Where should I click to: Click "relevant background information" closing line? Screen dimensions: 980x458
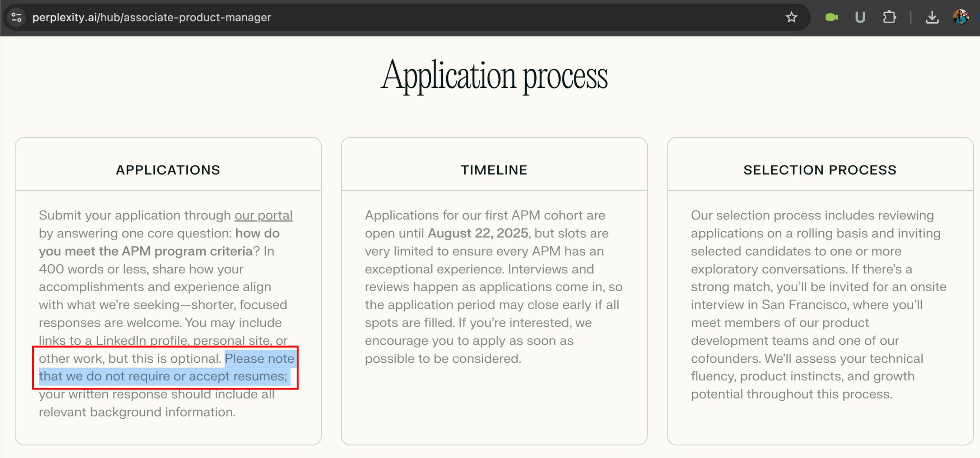137,411
